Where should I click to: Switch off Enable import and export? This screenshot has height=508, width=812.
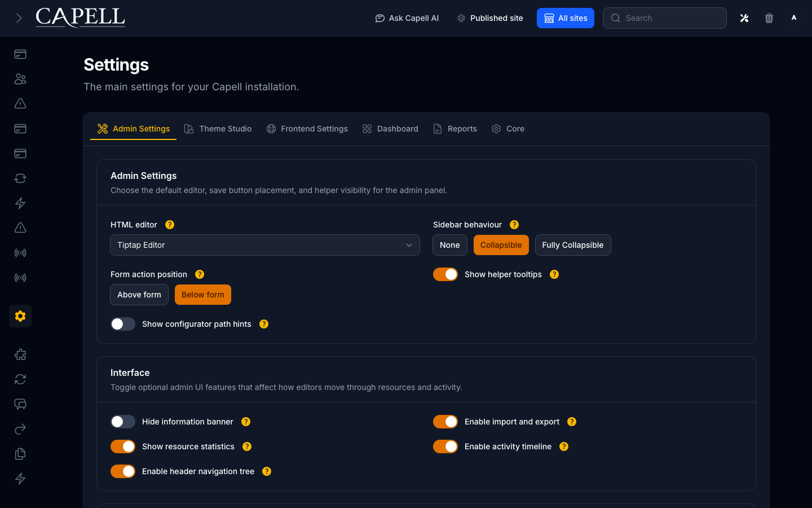click(x=445, y=422)
